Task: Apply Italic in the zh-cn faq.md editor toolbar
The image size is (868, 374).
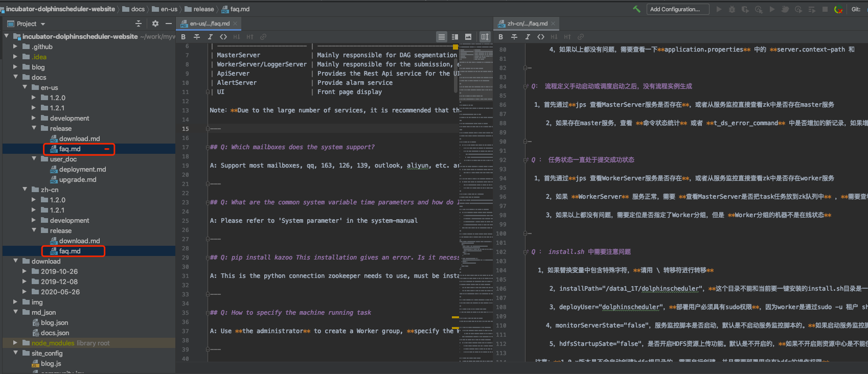Action: click(528, 37)
